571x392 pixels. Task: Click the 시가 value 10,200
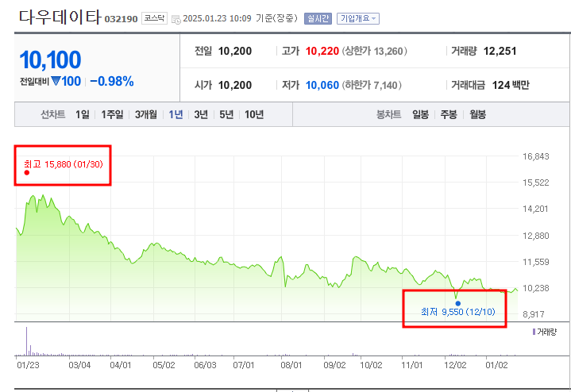click(x=235, y=85)
